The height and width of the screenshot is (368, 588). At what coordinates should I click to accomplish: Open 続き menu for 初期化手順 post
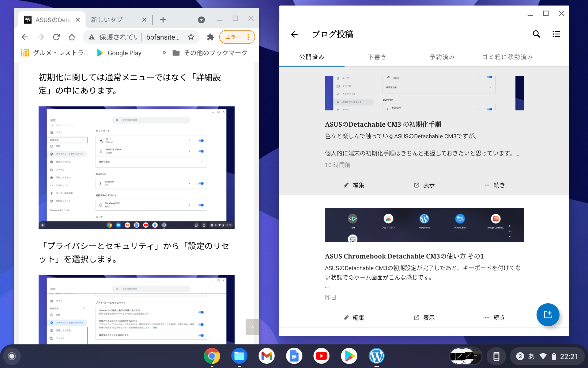point(495,185)
